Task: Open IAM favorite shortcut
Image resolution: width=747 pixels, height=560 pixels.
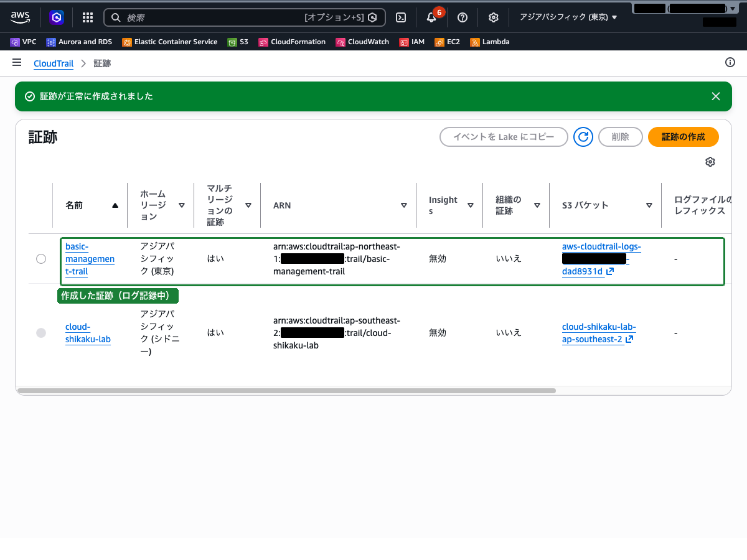Action: click(412, 42)
